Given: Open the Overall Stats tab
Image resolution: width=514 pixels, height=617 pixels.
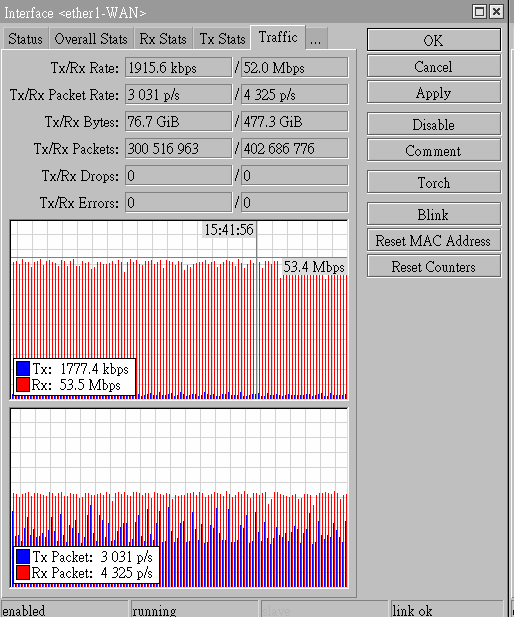Looking at the screenshot, I should tap(91, 39).
